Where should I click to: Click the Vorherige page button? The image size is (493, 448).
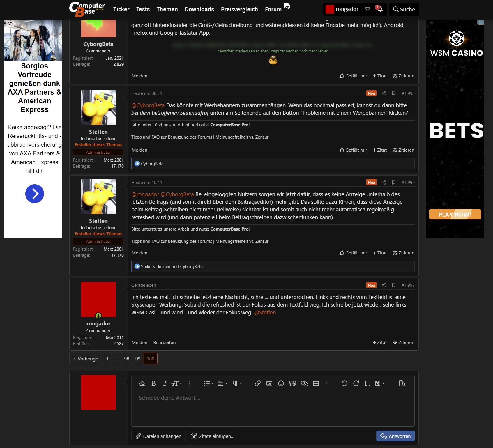(x=86, y=359)
